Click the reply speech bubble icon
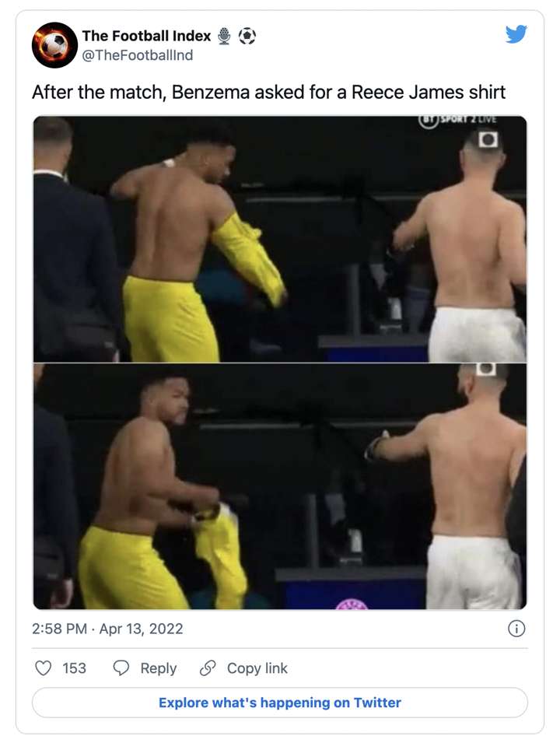 121,668
